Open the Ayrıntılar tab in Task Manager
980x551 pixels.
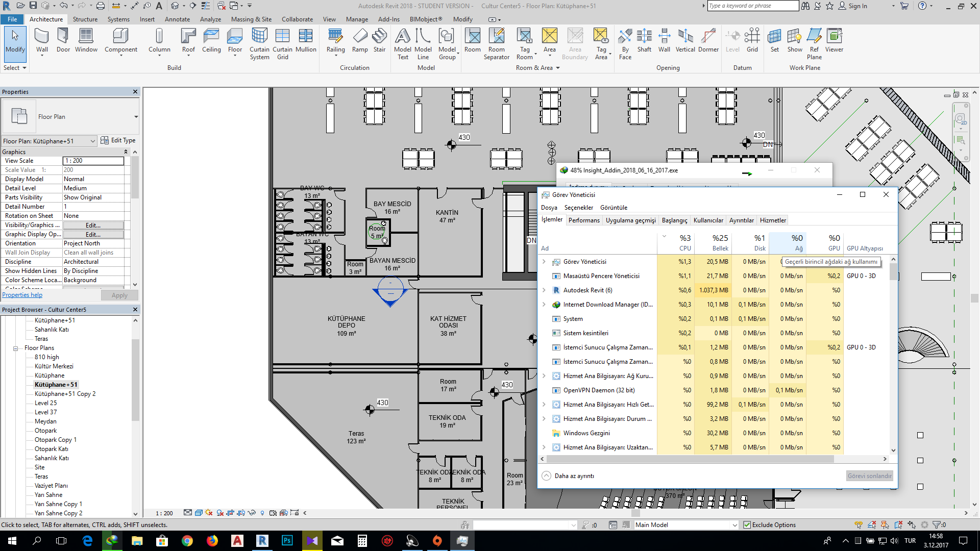point(741,220)
